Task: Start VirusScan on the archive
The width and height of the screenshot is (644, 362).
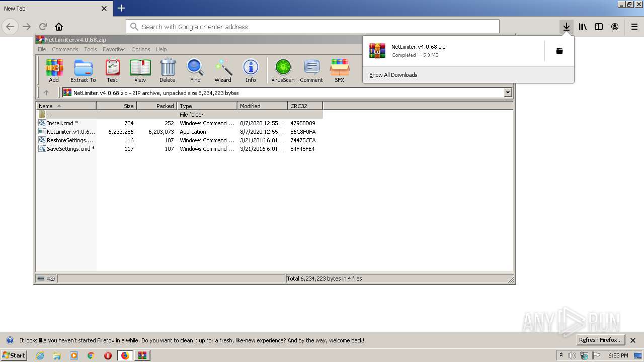Action: tap(283, 70)
